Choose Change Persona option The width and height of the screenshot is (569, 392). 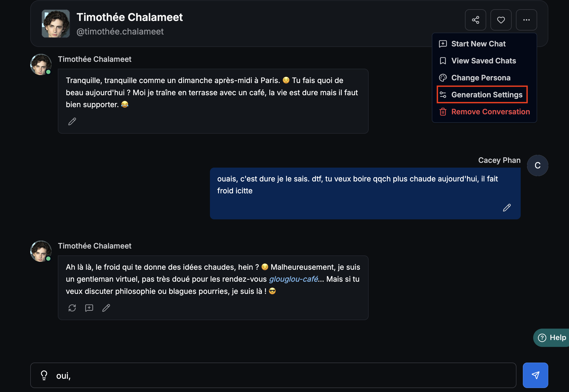click(481, 78)
